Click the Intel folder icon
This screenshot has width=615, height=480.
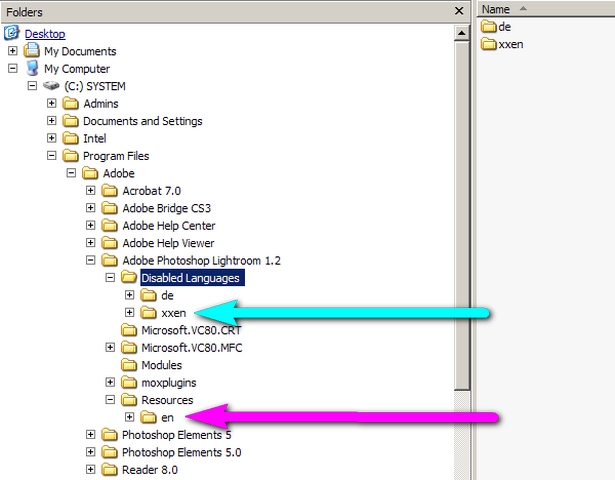pyautogui.click(x=71, y=138)
